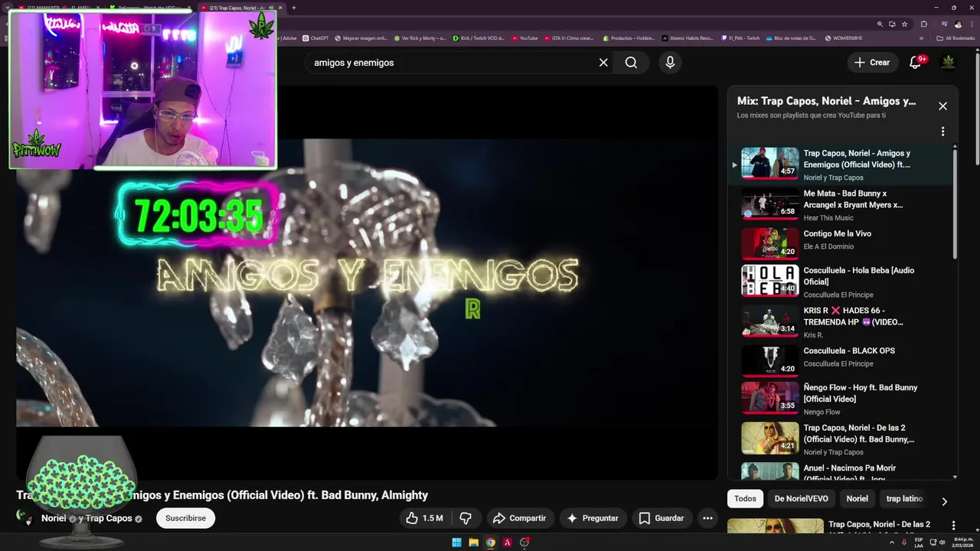This screenshot has height=551, width=980.
Task: Play Contigo Me la Vivo thumbnail
Action: pyautogui.click(x=769, y=243)
